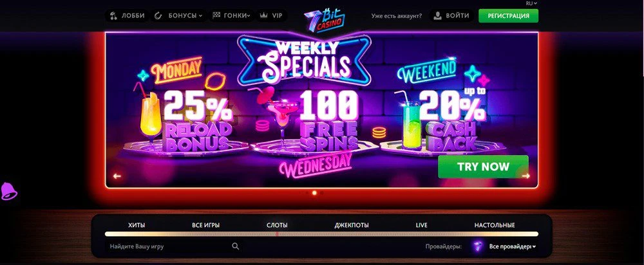Switch to the Джекпоты tab
The image size is (644, 265).
(352, 225)
